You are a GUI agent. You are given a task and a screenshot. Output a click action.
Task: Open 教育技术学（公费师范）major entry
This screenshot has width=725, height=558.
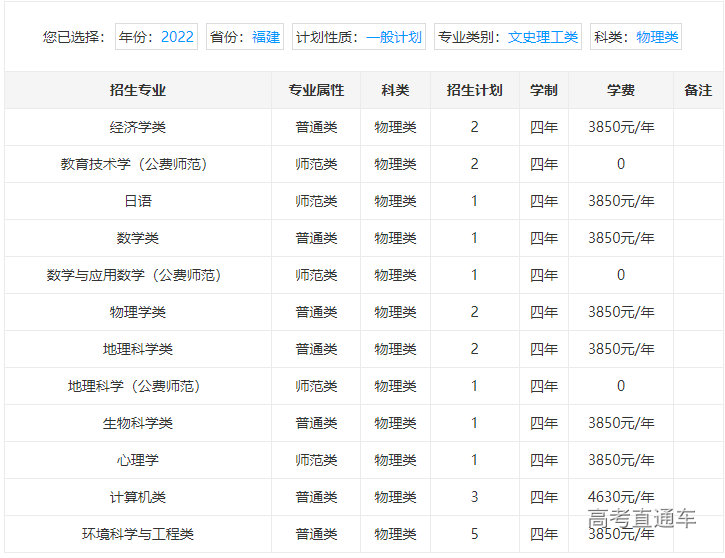138,164
